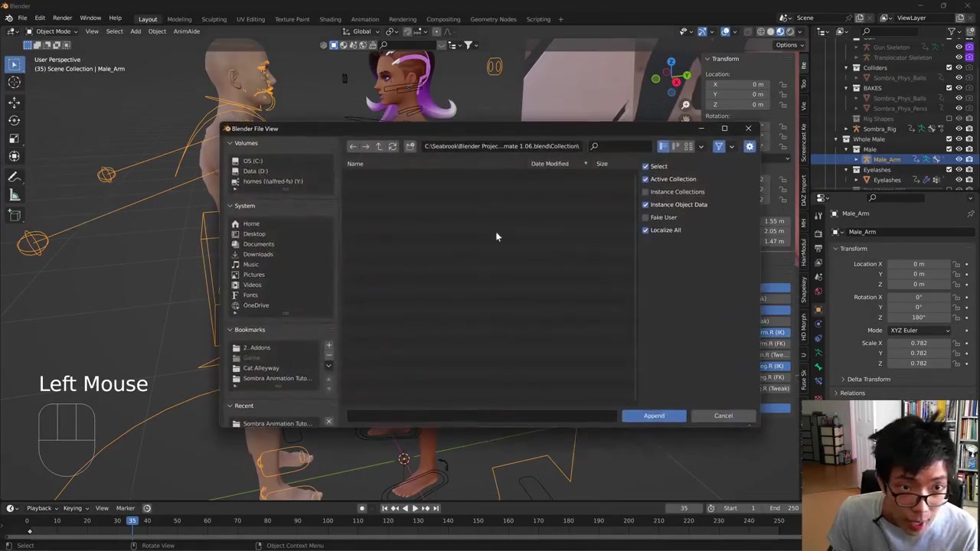This screenshot has width=980, height=551.
Task: Refresh the file list
Action: [393, 146]
